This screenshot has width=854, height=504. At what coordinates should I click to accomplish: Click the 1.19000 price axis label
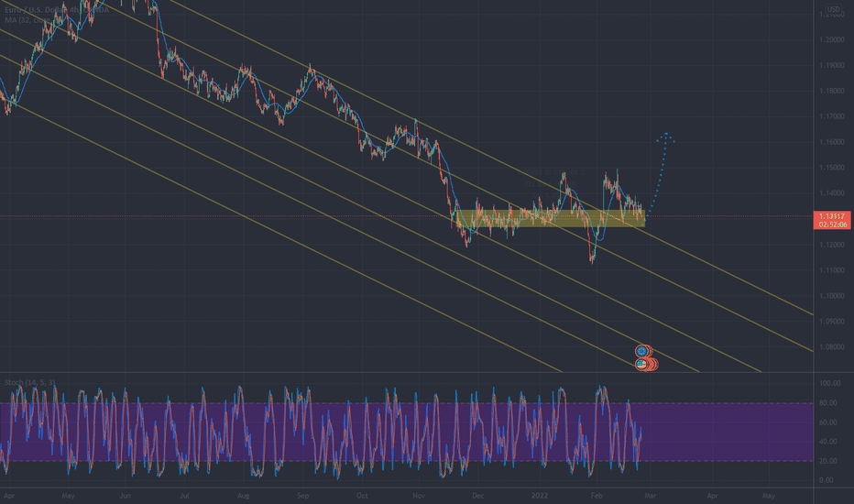tap(832, 65)
